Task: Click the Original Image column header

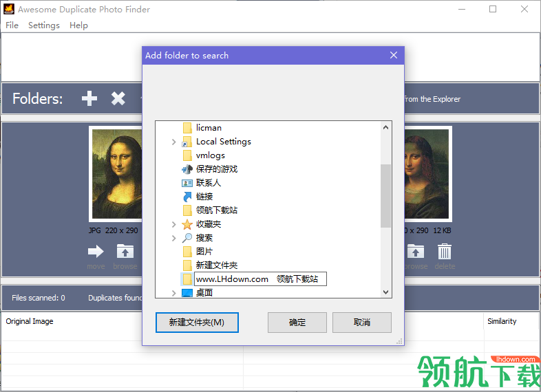Action: click(30, 321)
